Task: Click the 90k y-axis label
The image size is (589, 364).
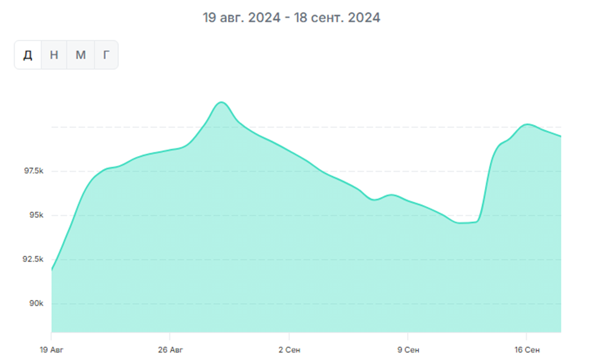Action: (x=37, y=304)
